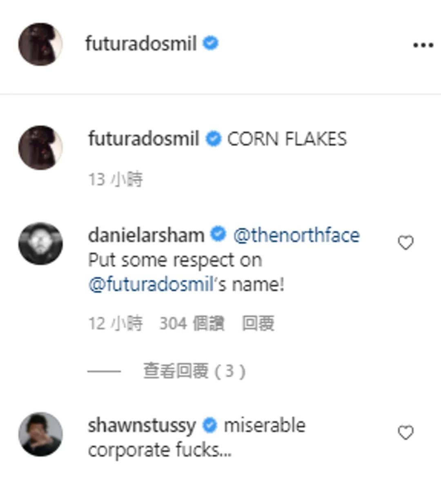The height and width of the screenshot is (504, 441).
Task: Click the verified badge in the caption row
Action: [213, 139]
